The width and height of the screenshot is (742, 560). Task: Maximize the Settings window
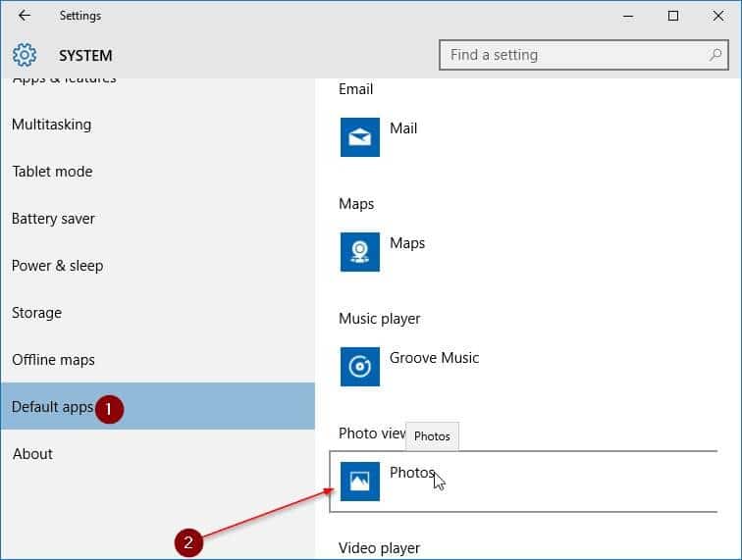pos(673,16)
